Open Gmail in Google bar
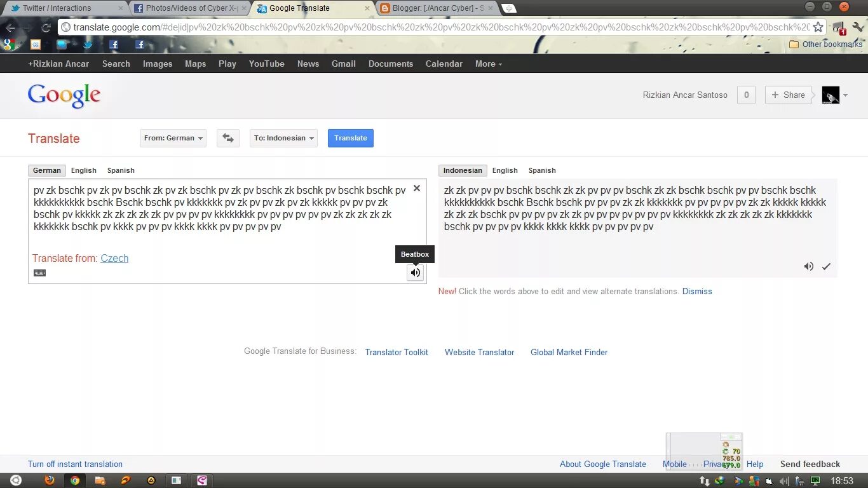Screen dimensions: 868x488 343,64
